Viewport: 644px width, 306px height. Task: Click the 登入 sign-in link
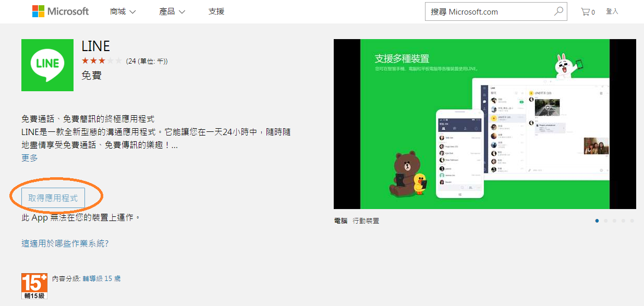click(x=612, y=11)
